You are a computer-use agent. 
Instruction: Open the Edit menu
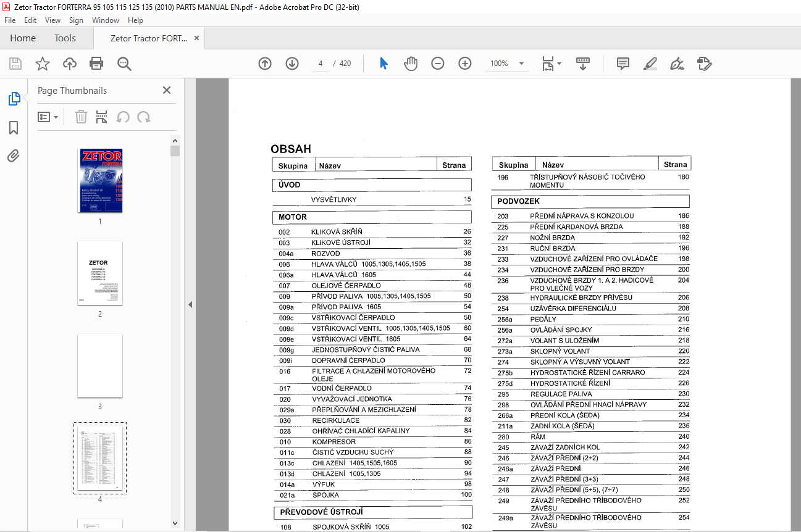pos(30,20)
